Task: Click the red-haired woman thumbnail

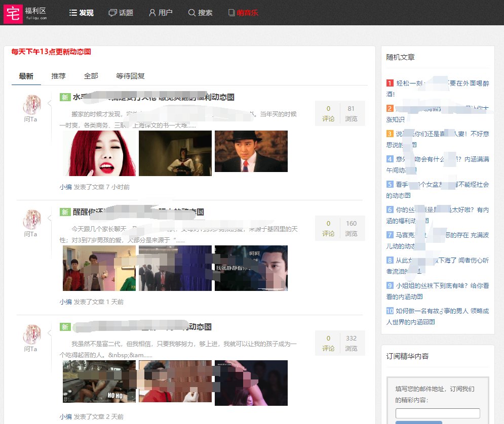Action: [x=99, y=153]
